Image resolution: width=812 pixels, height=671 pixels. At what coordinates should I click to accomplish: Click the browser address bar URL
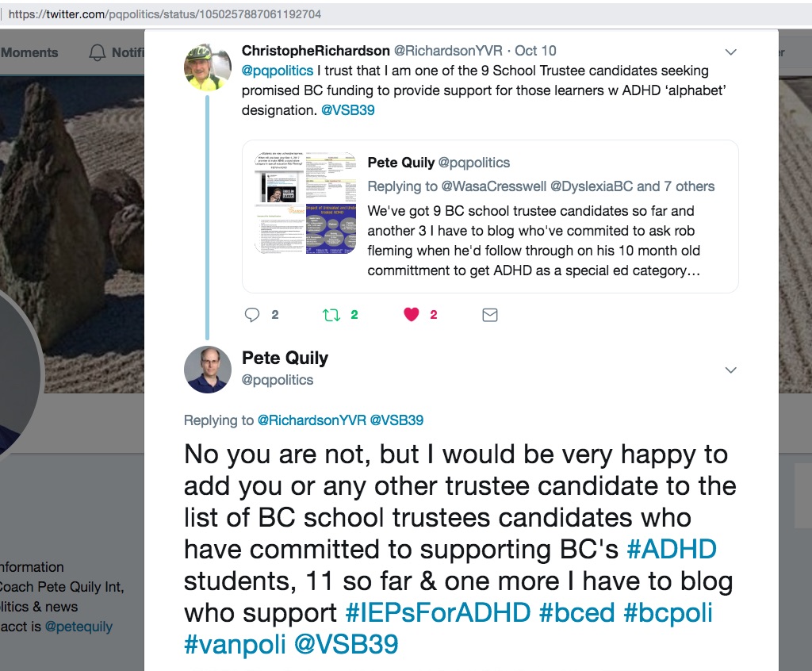coord(165,14)
